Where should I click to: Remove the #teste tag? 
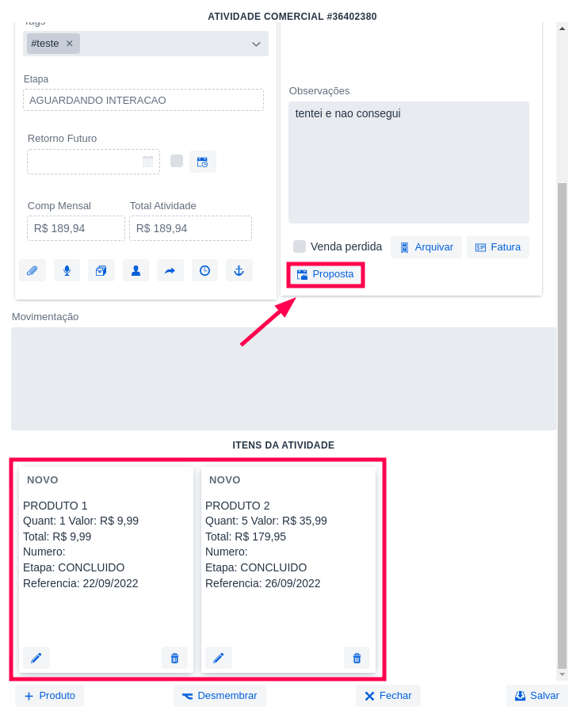pos(70,44)
